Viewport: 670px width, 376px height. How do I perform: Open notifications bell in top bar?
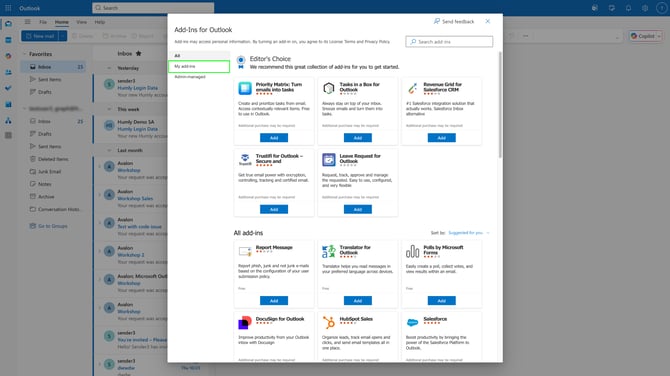click(628, 8)
